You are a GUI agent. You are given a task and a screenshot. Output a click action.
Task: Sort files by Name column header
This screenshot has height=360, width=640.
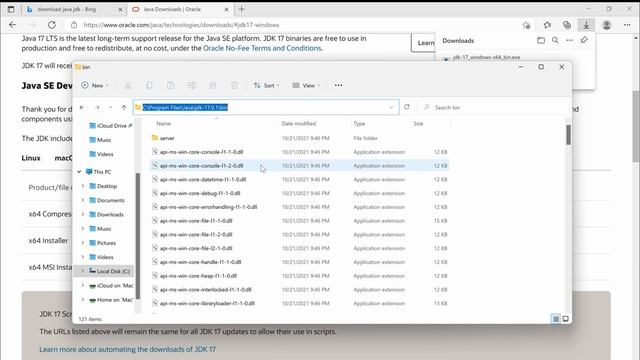coord(164,123)
